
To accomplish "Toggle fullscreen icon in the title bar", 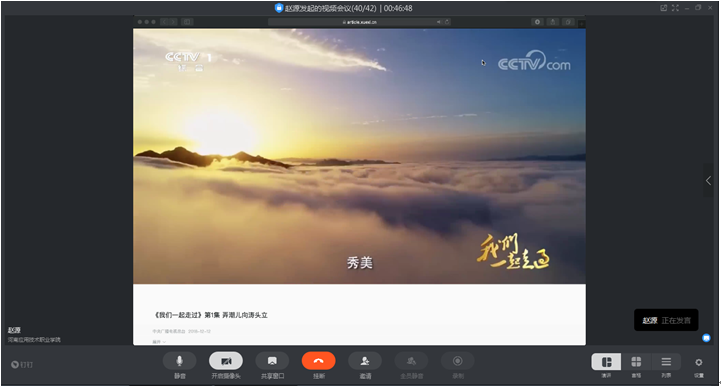I will tap(675, 8).
